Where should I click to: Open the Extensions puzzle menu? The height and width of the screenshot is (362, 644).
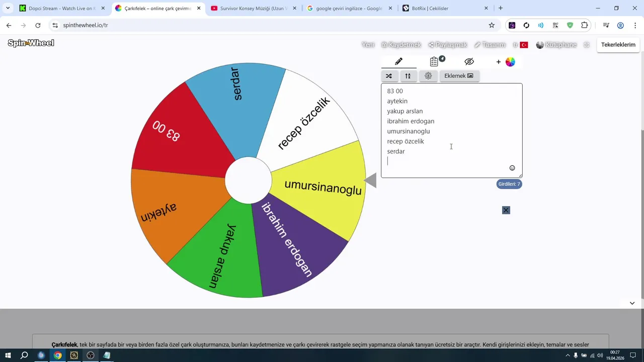pyautogui.click(x=585, y=25)
